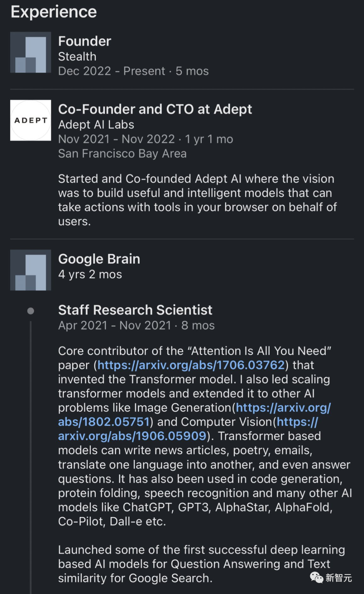364x594 pixels.
Task: Tap the Adept role description paragraph
Action: click(197, 200)
